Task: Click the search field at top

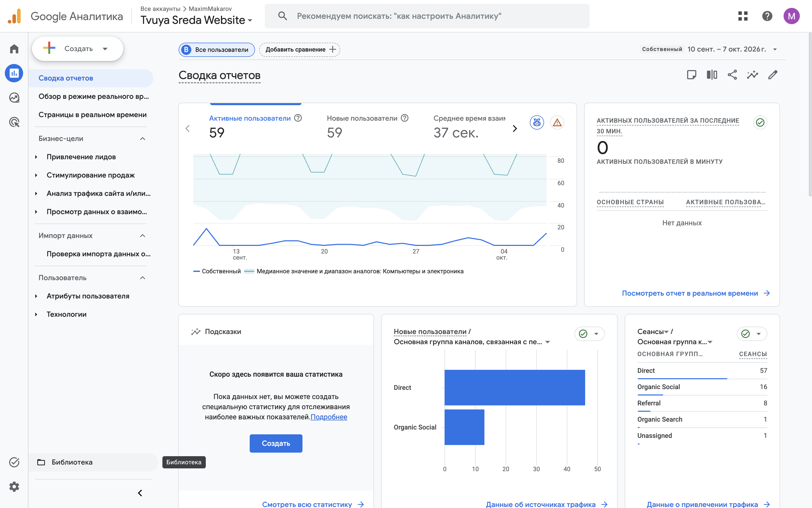Action: tap(427, 16)
